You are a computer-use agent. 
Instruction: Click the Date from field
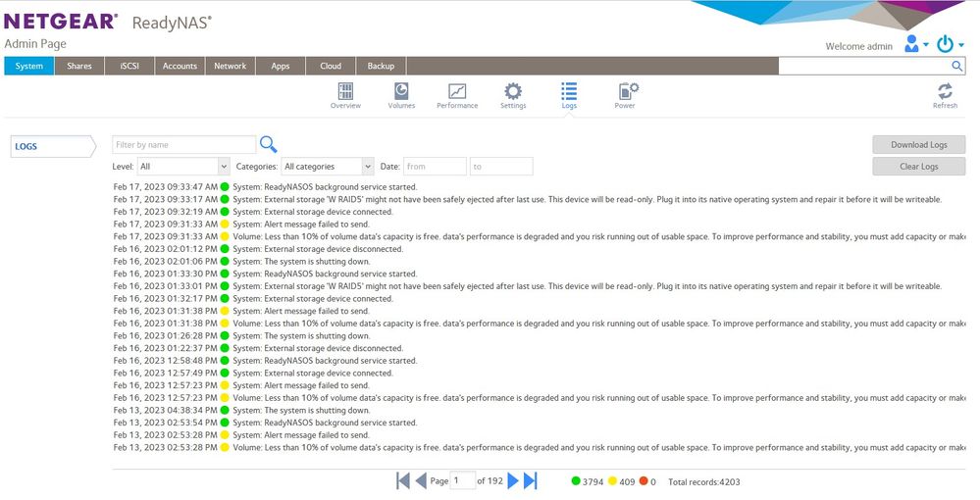[435, 167]
